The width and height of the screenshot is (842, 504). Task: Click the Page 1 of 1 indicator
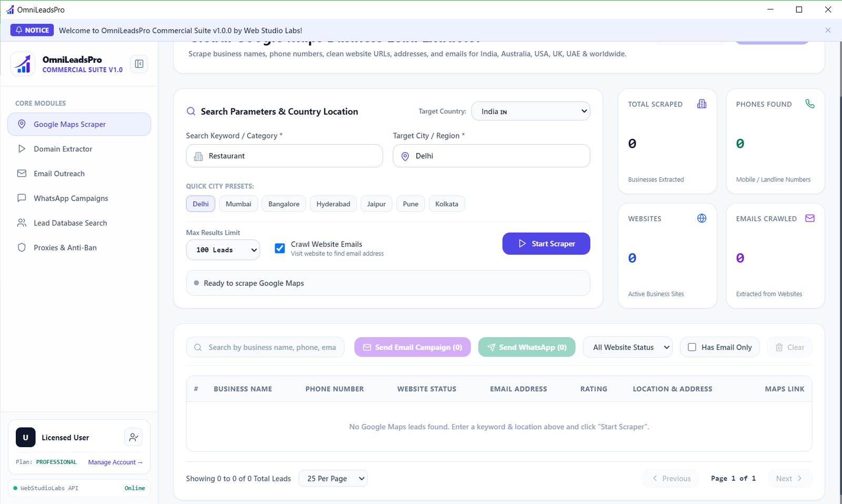point(733,478)
